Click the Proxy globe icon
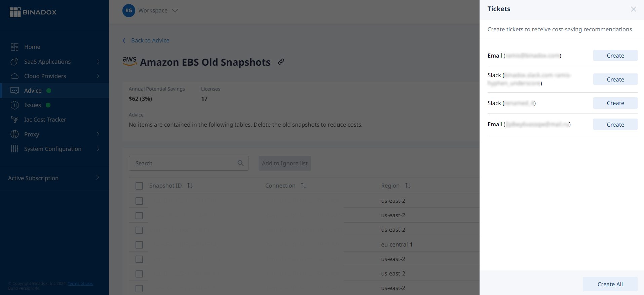The height and width of the screenshot is (295, 644). 14,134
